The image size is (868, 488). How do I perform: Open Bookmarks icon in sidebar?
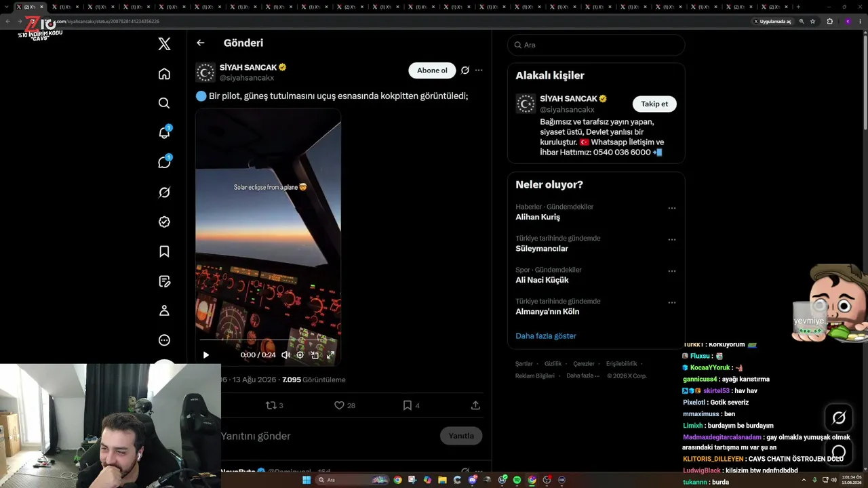click(164, 251)
